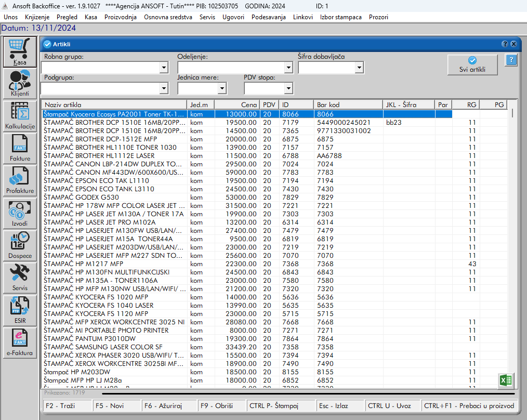Click the F2 - Traži button
The width and height of the screenshot is (527, 420).
point(67,405)
